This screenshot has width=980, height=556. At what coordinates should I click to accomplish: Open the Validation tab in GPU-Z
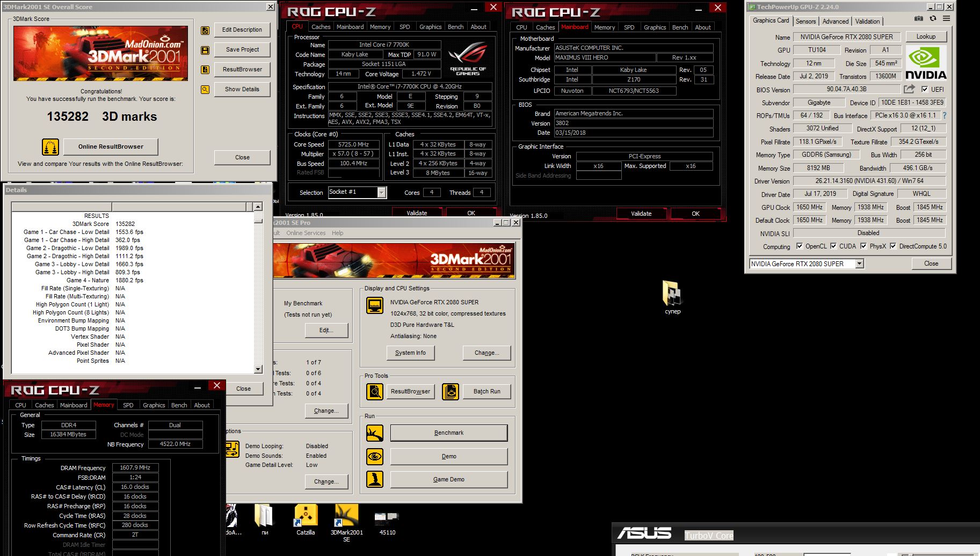point(867,21)
